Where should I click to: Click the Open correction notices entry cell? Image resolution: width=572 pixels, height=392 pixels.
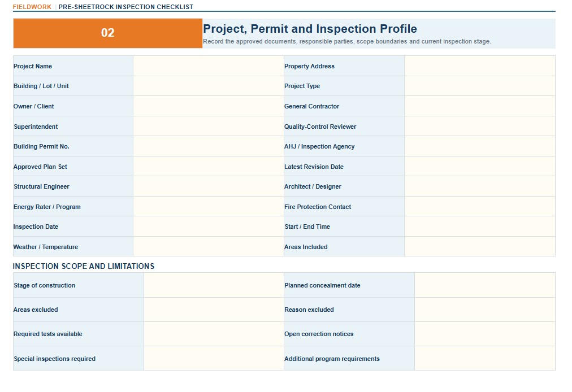[485, 334]
